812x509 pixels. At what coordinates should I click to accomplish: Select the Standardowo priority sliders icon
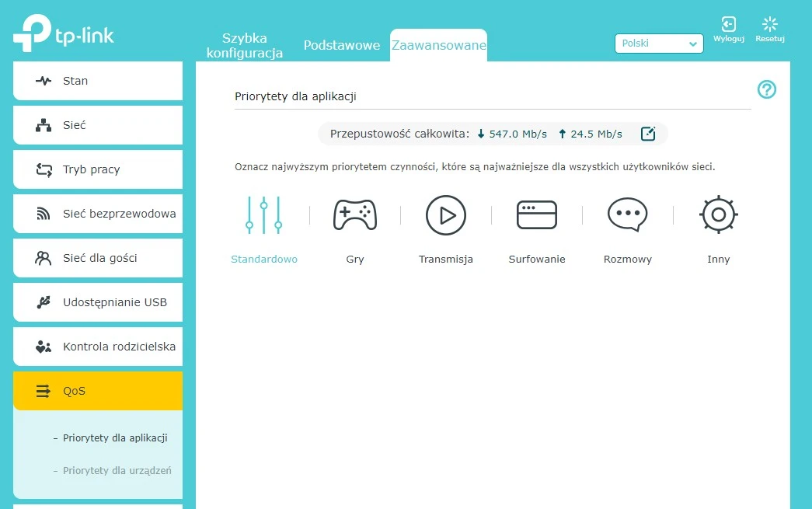click(x=263, y=215)
